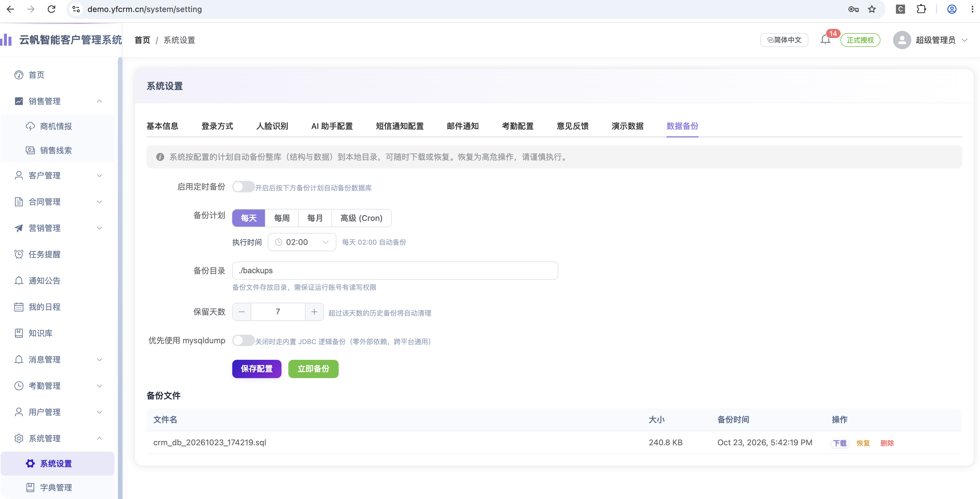Image resolution: width=980 pixels, height=499 pixels.
Task: Open the 意见反馈 tab
Action: click(x=573, y=126)
